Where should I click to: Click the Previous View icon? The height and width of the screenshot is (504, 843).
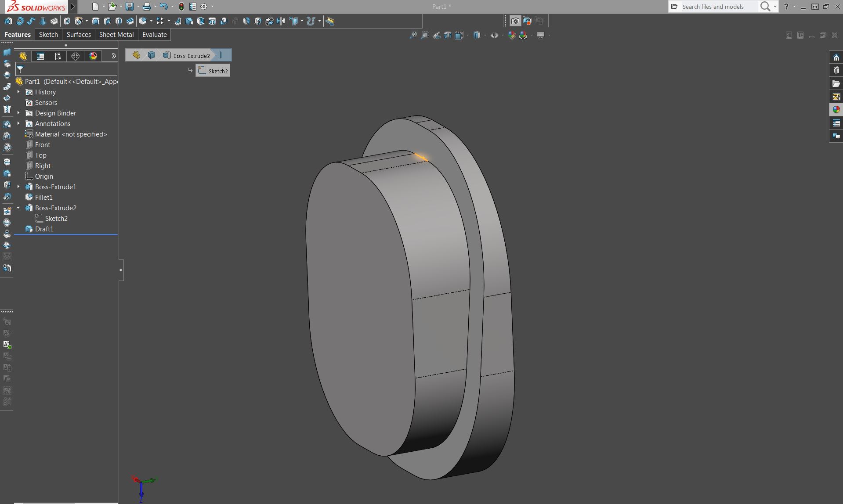tap(436, 35)
